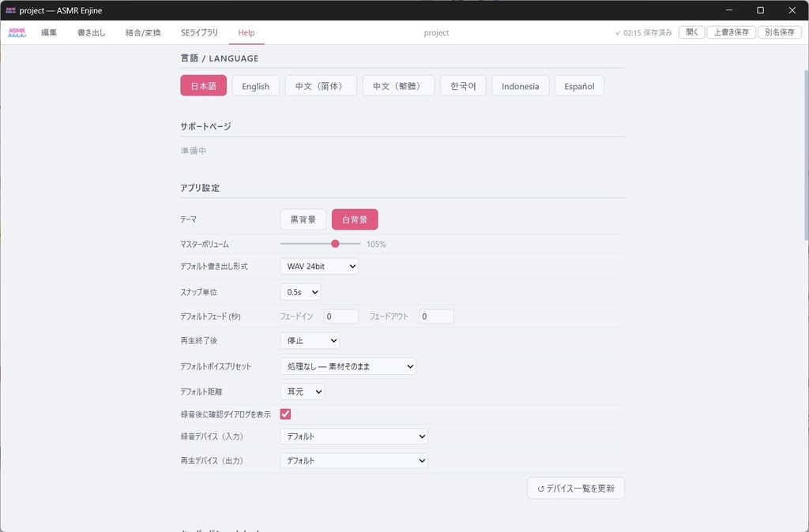809x532 pixels.
Task: Select the 黒背景 theme
Action: [303, 219]
